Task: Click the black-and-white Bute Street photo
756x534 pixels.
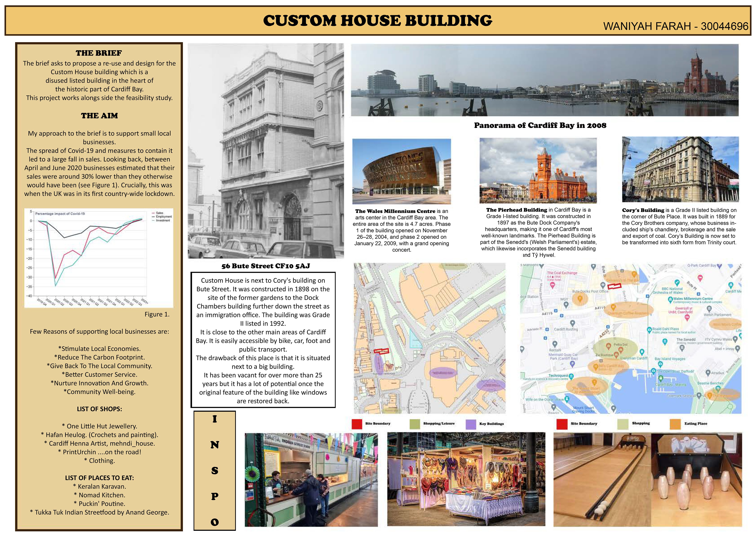Action: (x=266, y=151)
